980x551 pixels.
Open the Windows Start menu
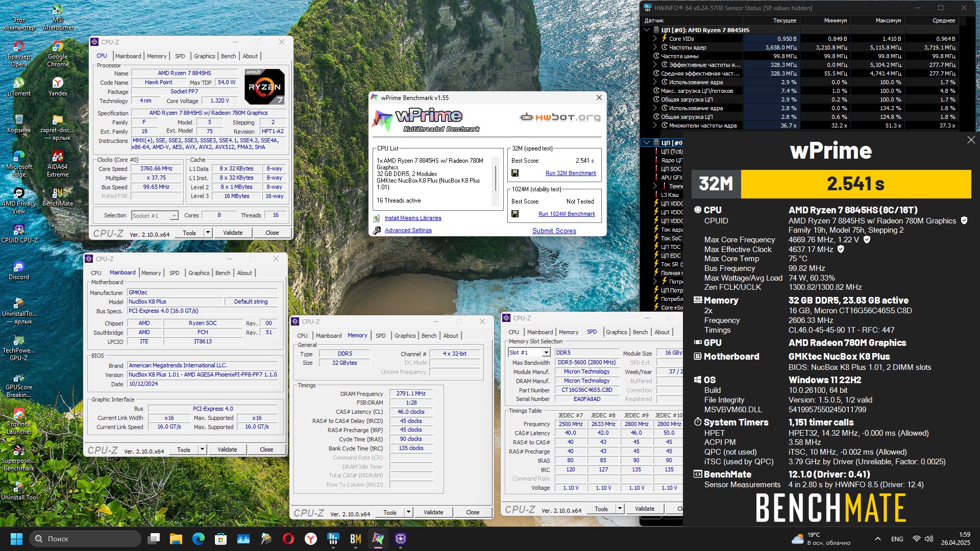click(16, 539)
